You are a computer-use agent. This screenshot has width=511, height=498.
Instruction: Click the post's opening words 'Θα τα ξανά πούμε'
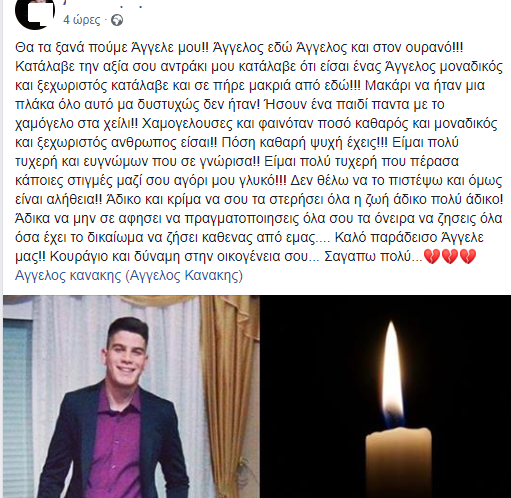[62, 48]
